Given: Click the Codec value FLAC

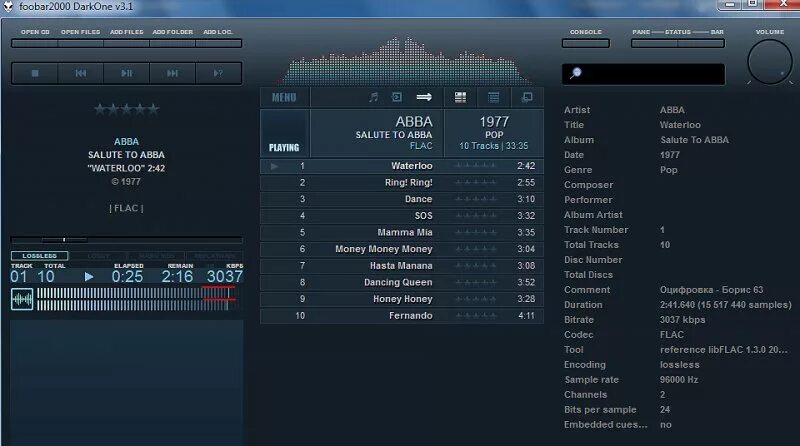Looking at the screenshot, I should coord(671,335).
